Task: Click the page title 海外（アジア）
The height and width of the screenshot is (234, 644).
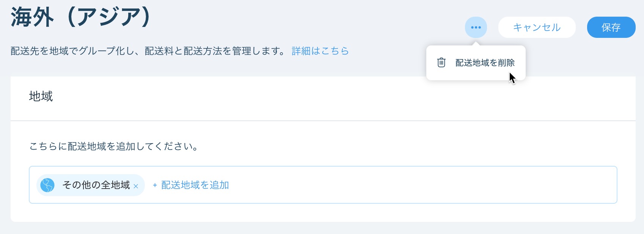Action: click(81, 17)
